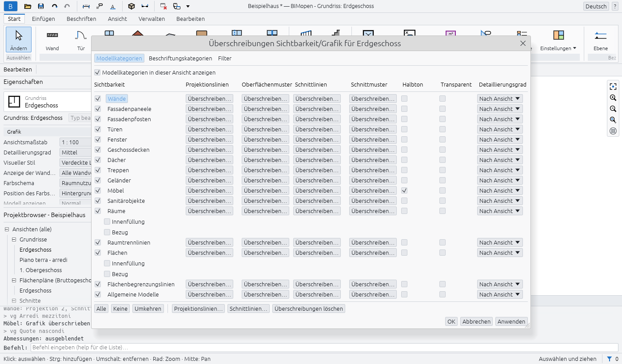Viewport: 622px width, 364px height.
Task: Activate the Ändern selection tool
Action: point(19,40)
